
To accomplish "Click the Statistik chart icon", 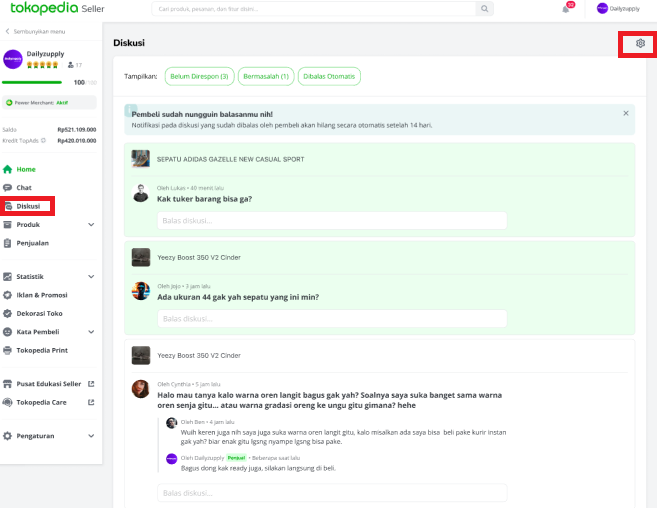I will click(8, 277).
